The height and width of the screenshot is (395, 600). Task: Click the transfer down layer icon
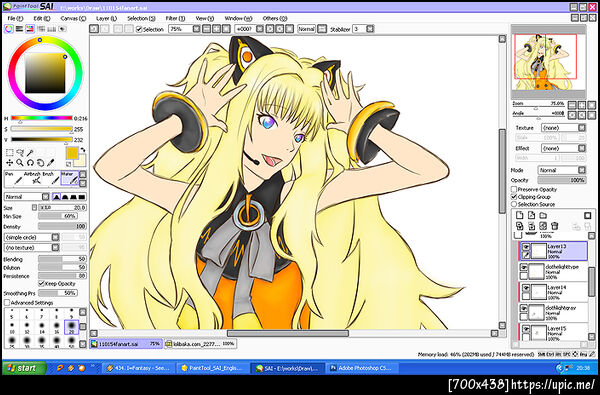tap(519, 226)
